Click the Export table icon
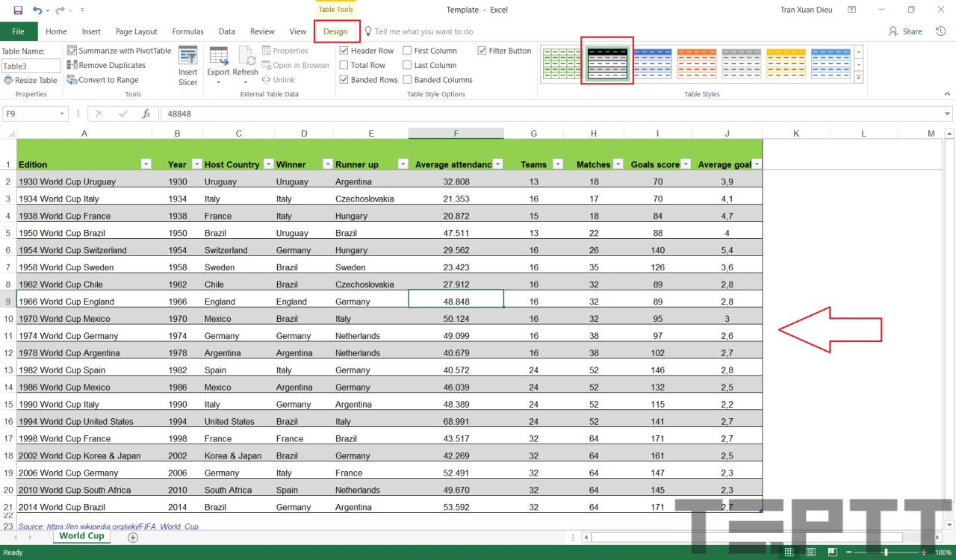This screenshot has width=956, height=560. [218, 55]
